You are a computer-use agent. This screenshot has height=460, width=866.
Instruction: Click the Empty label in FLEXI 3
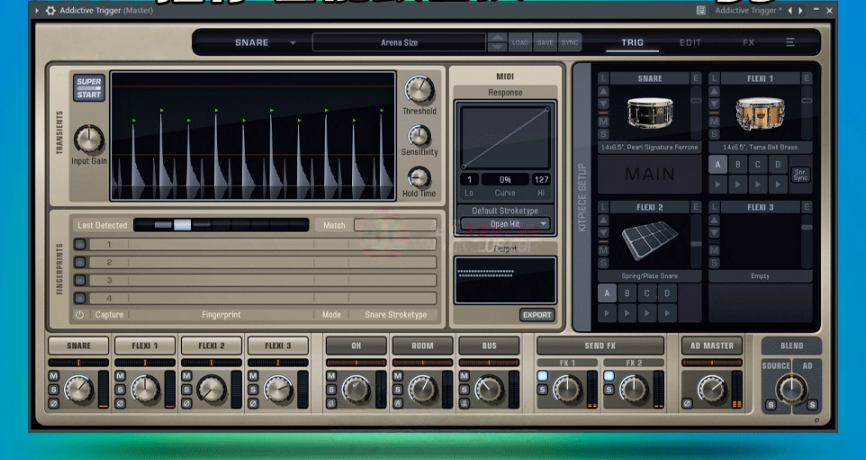coord(761,276)
